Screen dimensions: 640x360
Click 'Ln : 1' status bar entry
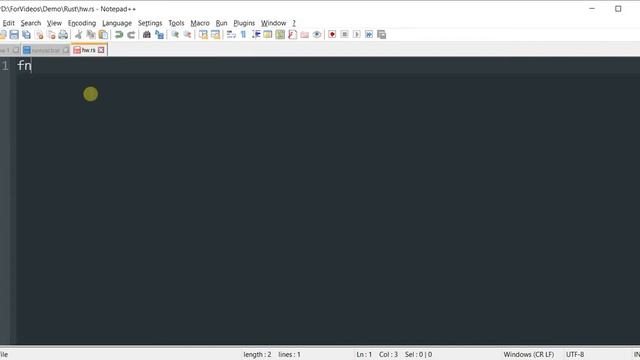364,355
